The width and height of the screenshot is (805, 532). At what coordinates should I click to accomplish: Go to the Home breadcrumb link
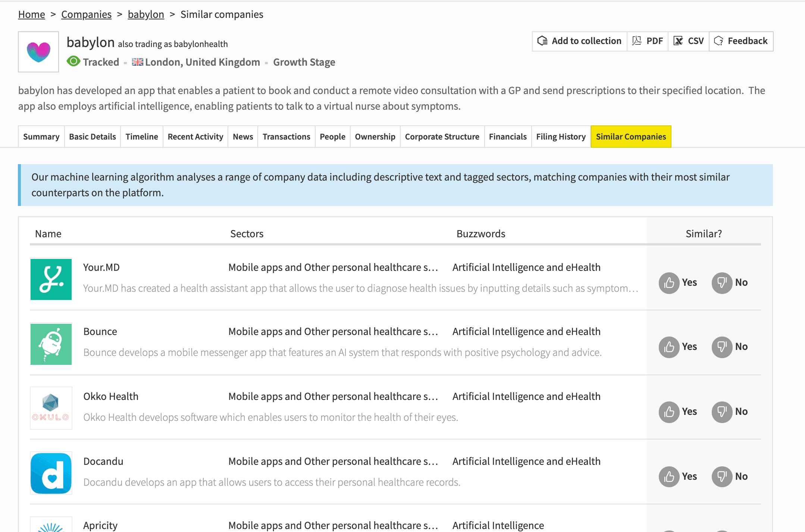pyautogui.click(x=32, y=14)
